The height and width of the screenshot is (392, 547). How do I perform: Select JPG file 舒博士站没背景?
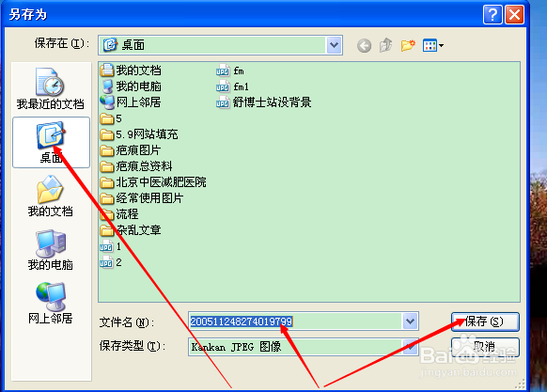(x=263, y=102)
